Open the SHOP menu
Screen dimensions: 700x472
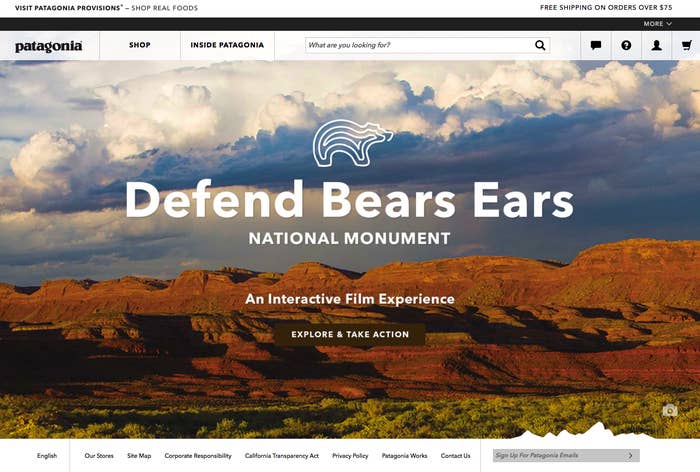tap(140, 45)
